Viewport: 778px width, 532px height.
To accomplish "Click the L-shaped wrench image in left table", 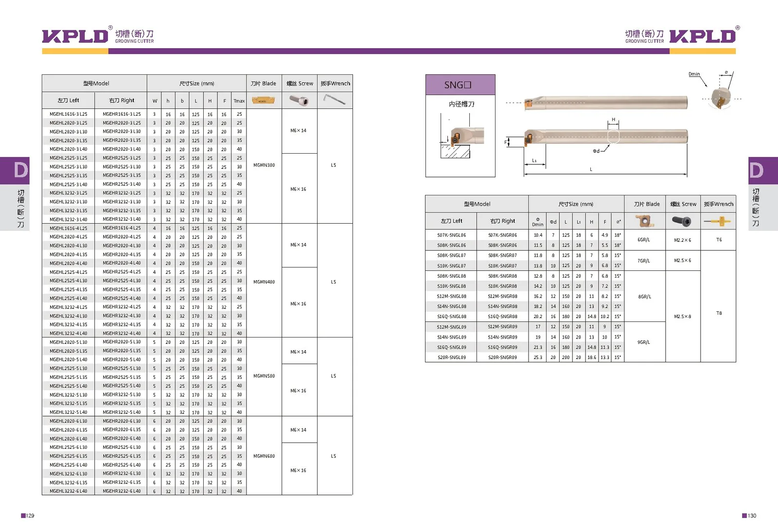I will pyautogui.click(x=335, y=99).
